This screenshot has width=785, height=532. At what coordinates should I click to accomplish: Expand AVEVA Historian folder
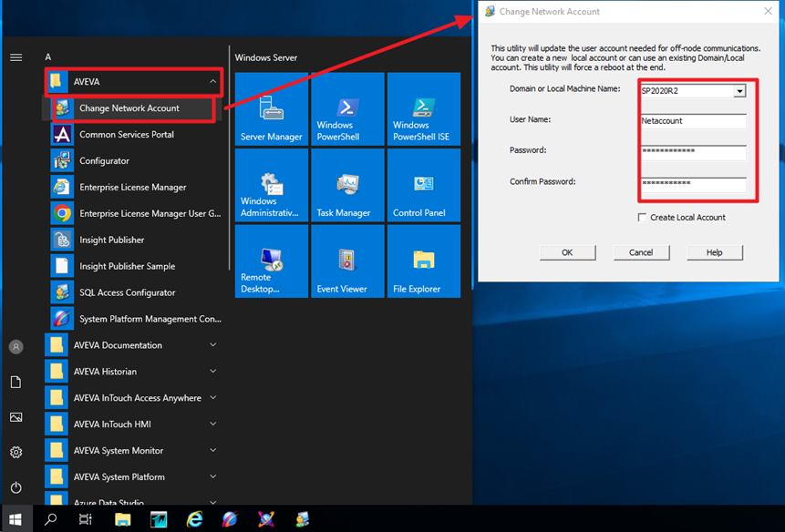click(133, 372)
